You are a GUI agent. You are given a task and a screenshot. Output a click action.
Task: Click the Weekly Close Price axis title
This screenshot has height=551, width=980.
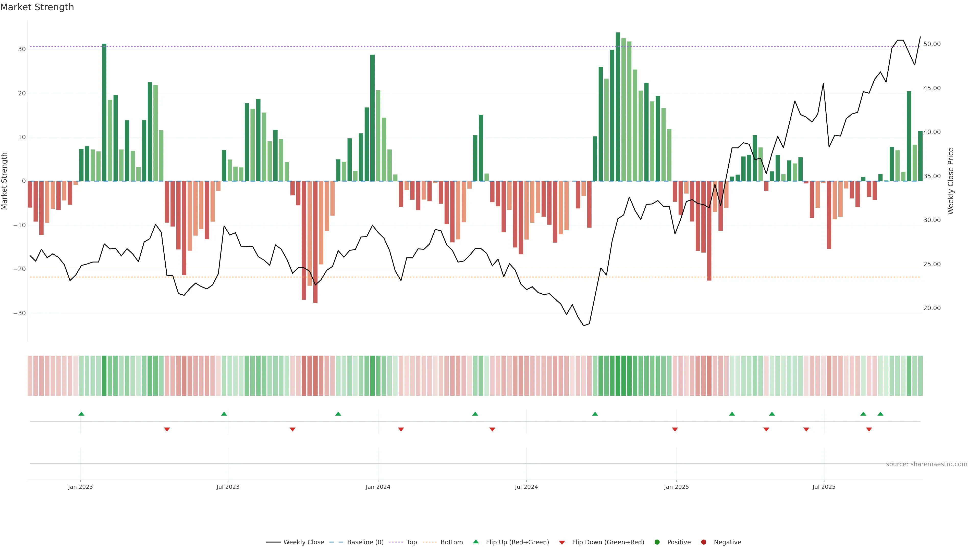[951, 181]
